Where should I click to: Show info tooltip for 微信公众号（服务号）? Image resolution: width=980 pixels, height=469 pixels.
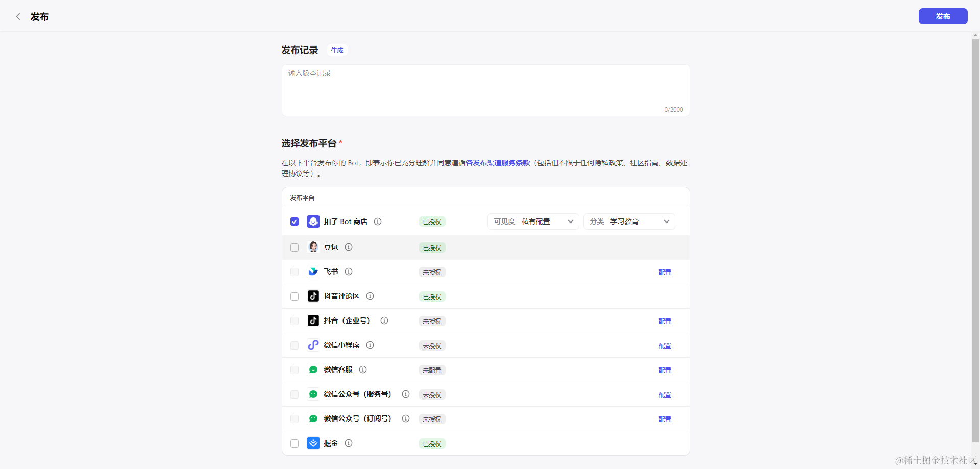pyautogui.click(x=406, y=394)
